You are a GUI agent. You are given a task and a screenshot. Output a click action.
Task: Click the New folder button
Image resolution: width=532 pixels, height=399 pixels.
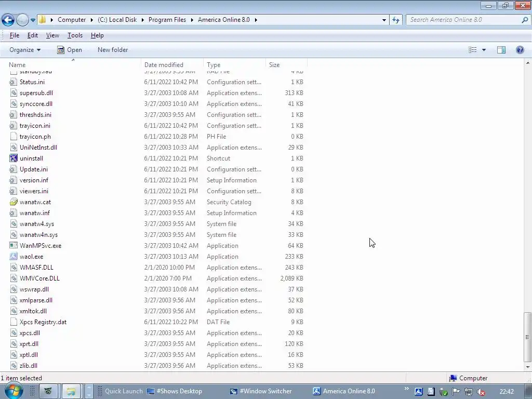(x=113, y=50)
